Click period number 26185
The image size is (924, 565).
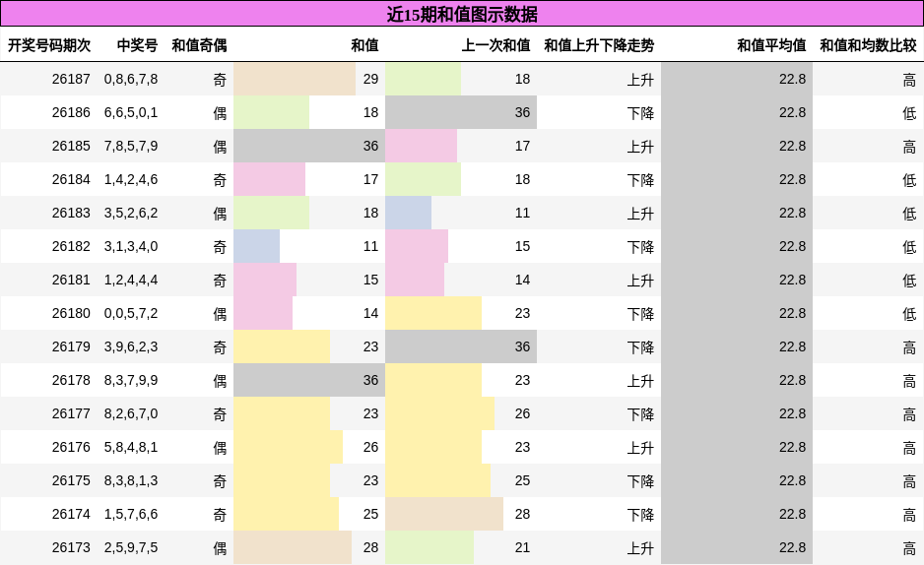click(71, 146)
